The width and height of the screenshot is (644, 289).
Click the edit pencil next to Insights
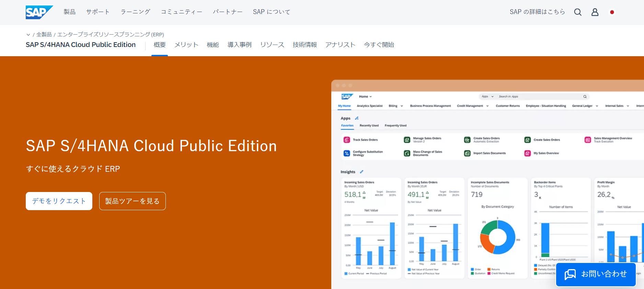click(361, 172)
